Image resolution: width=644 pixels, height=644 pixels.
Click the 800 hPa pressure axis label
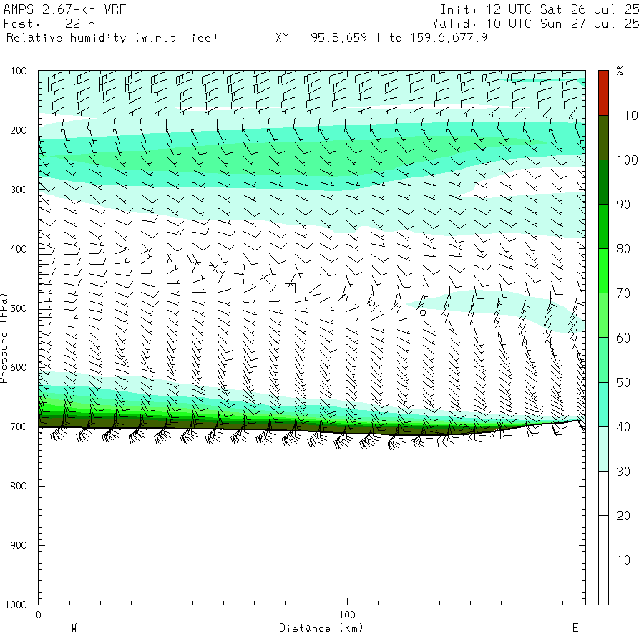point(19,487)
